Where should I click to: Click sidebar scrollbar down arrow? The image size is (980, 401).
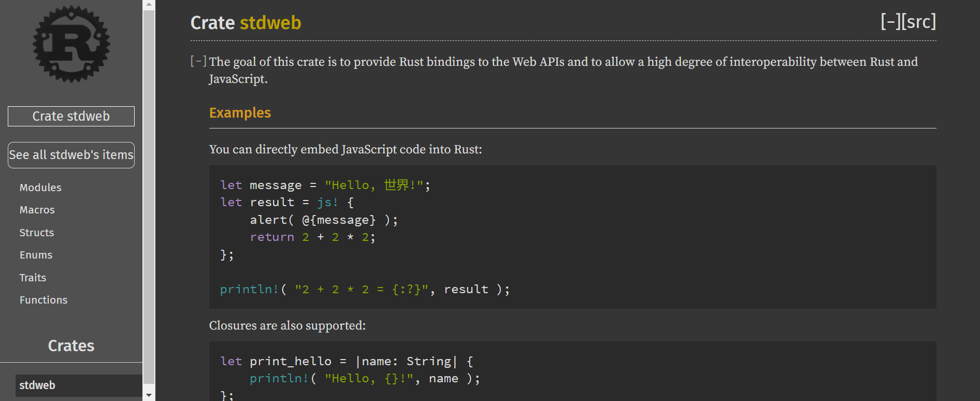pos(149,395)
